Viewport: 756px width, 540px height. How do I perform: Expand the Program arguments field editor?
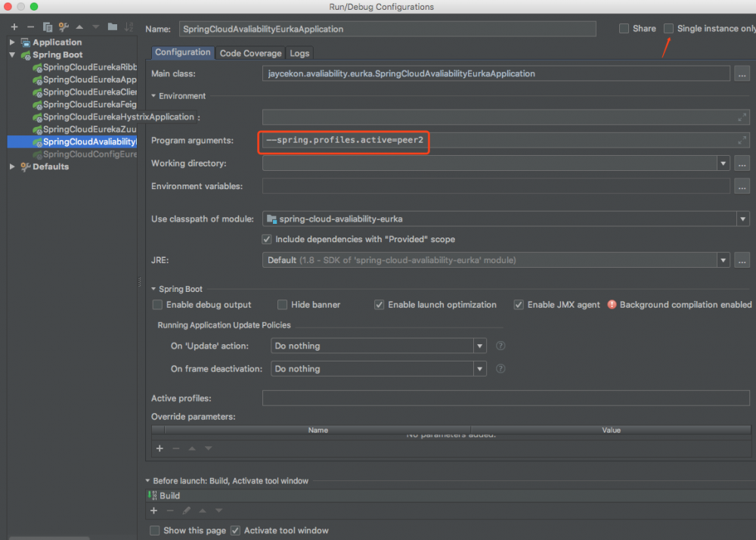(x=742, y=141)
